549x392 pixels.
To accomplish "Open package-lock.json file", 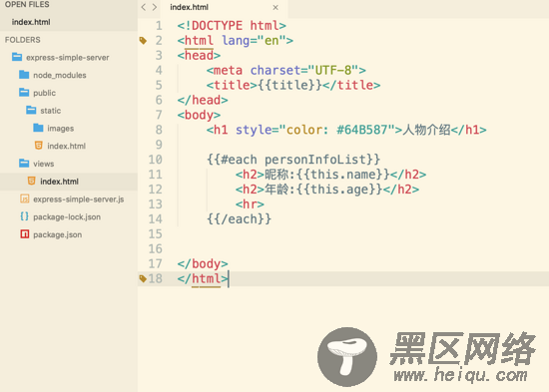I will (67, 217).
